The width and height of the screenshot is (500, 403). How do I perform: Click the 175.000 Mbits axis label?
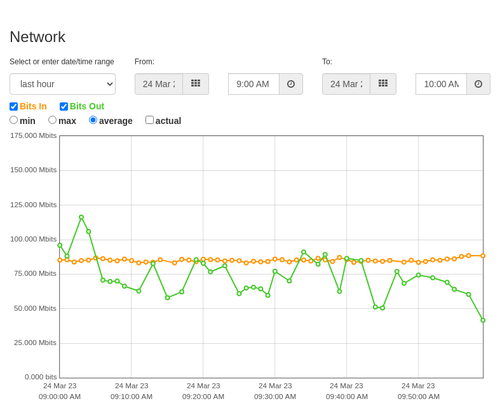pos(33,136)
